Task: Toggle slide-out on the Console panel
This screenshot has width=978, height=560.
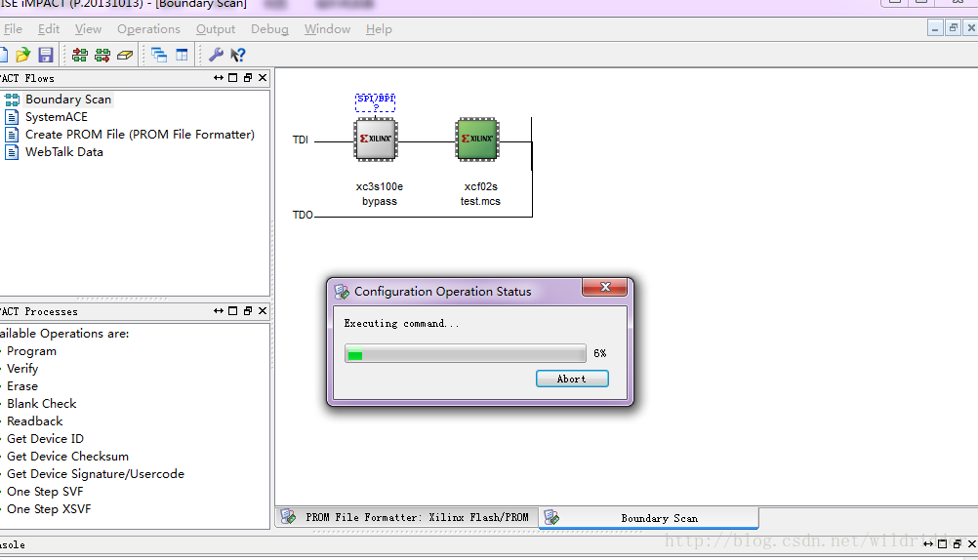Action: [x=928, y=544]
